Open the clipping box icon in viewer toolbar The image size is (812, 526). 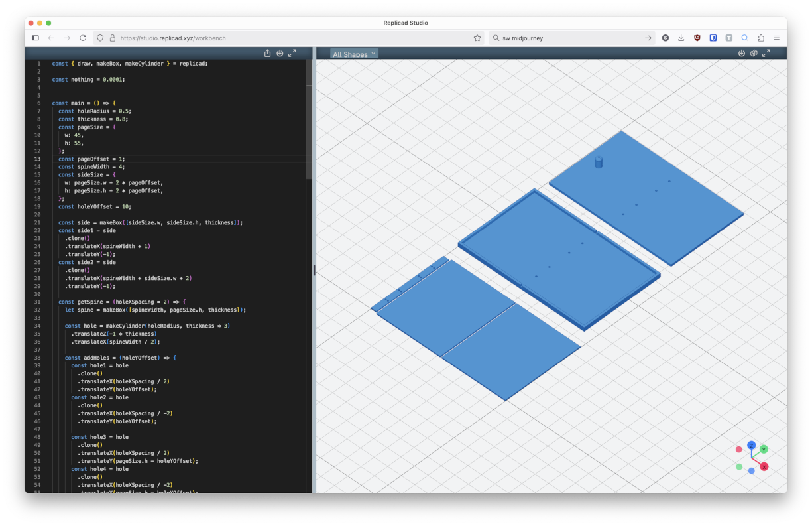(x=754, y=53)
